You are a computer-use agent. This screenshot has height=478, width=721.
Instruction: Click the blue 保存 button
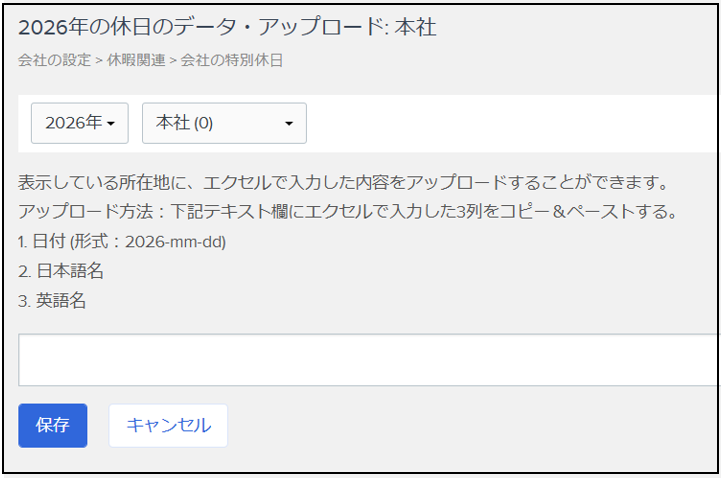coord(53,425)
